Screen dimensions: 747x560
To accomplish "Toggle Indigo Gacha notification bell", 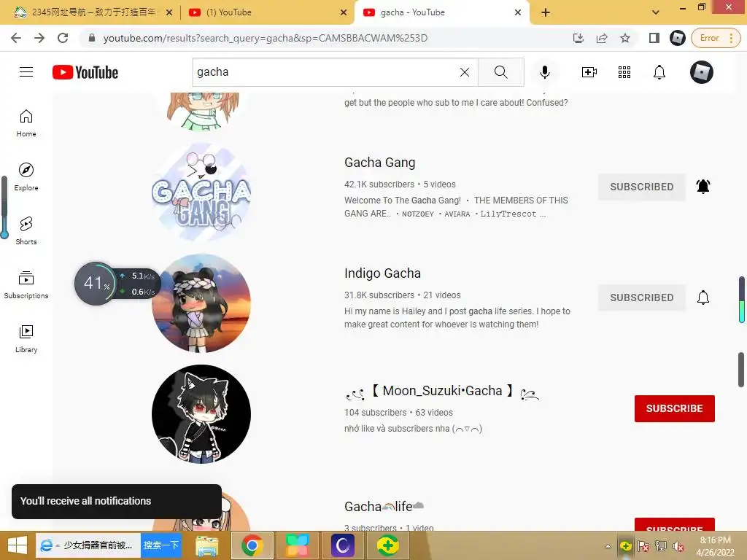I will click(703, 297).
